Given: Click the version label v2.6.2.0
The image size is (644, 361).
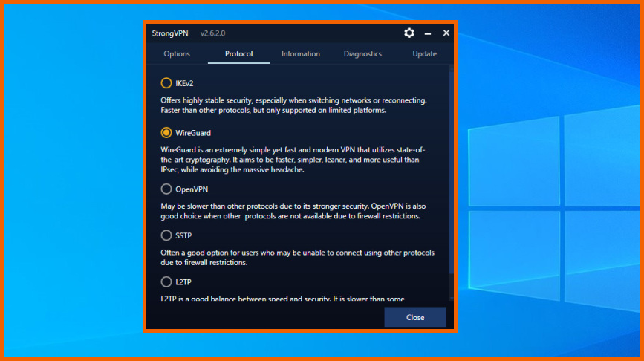Looking at the screenshot, I should (x=212, y=33).
